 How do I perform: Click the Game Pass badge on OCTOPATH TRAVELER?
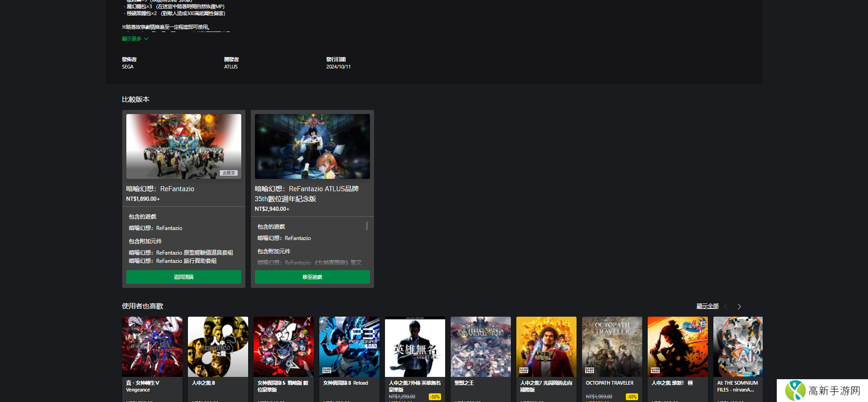click(x=589, y=371)
